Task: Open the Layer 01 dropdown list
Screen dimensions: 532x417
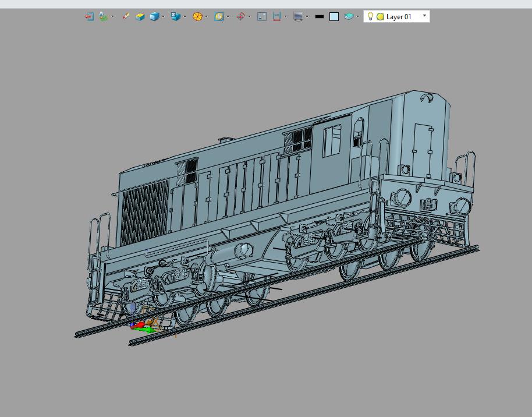Action: coord(424,16)
